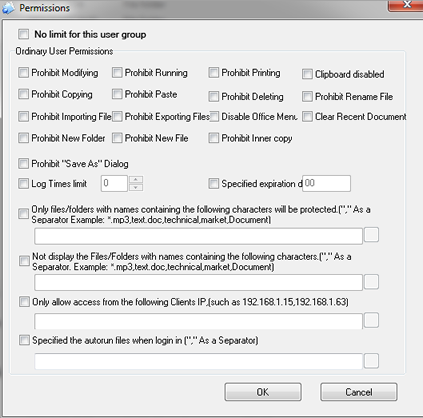Click the protected file names text field
Viewport: 423px width, 418px height.
(198, 236)
